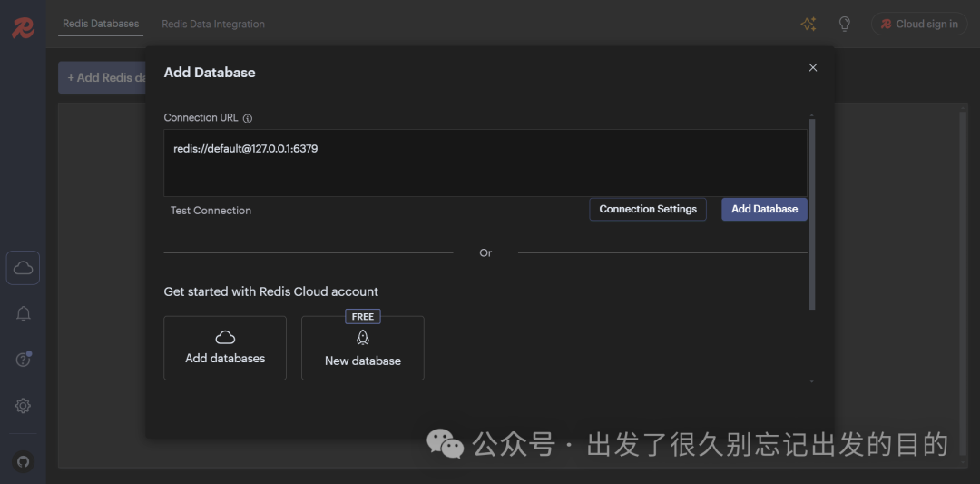Open the Copilot sparkle icon
This screenshot has height=484, width=980.
point(808,25)
